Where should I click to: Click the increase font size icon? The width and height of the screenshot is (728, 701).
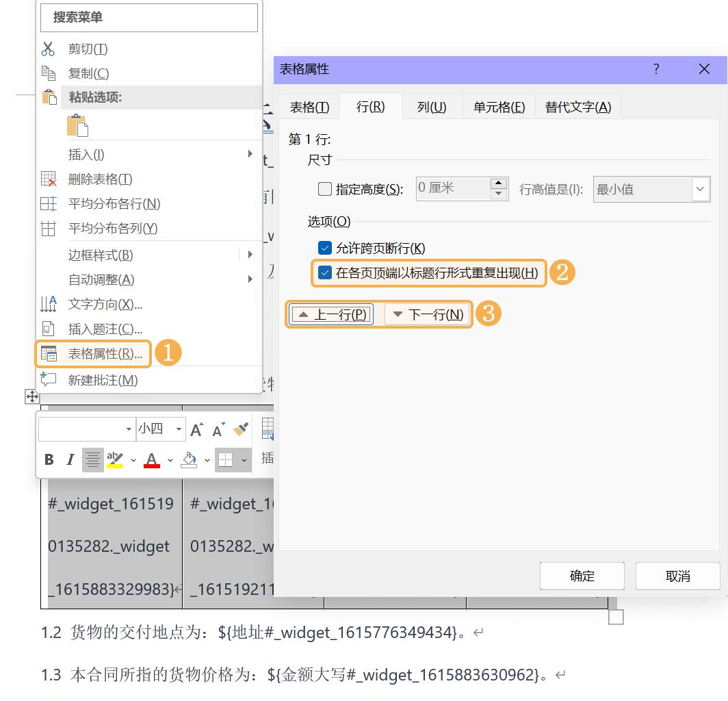click(x=196, y=429)
